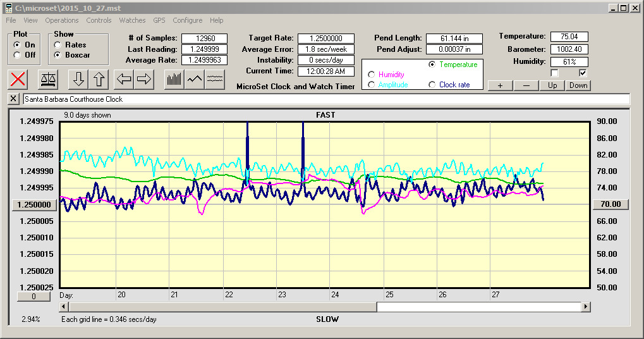Click the 0 button below left axis
This screenshot has width=644, height=339.
click(33, 296)
